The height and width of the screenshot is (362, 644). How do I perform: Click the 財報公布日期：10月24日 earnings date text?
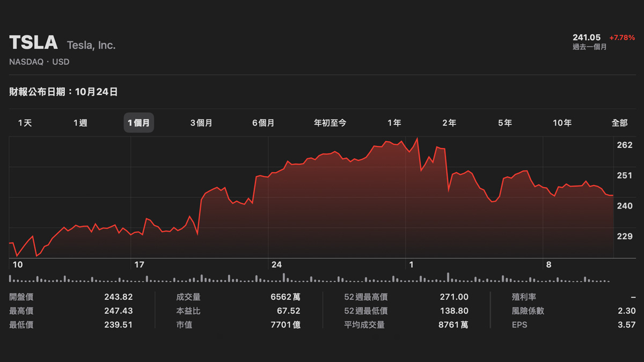[x=63, y=92]
